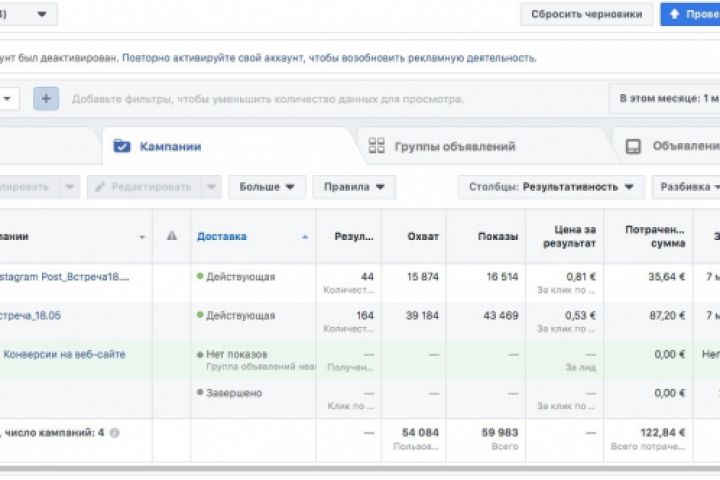Screen dimensions: 720x480
Task: Expand the Разбивка dropdown
Action: point(686,187)
